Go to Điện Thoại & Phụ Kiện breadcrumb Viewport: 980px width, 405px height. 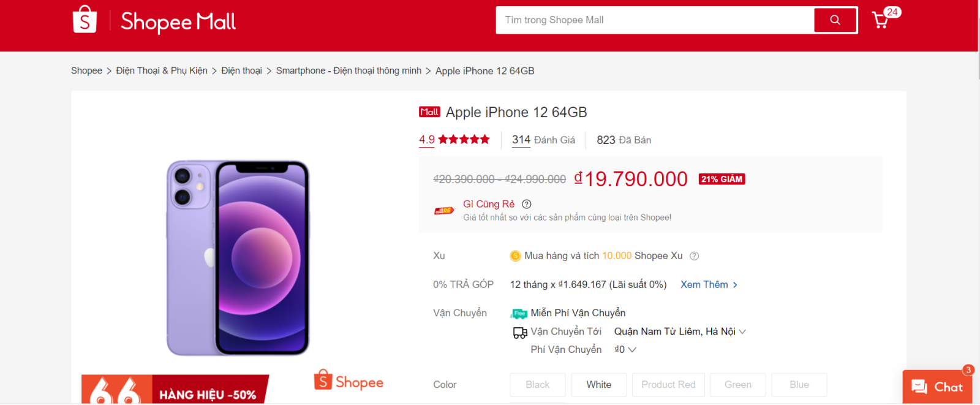pyautogui.click(x=162, y=71)
